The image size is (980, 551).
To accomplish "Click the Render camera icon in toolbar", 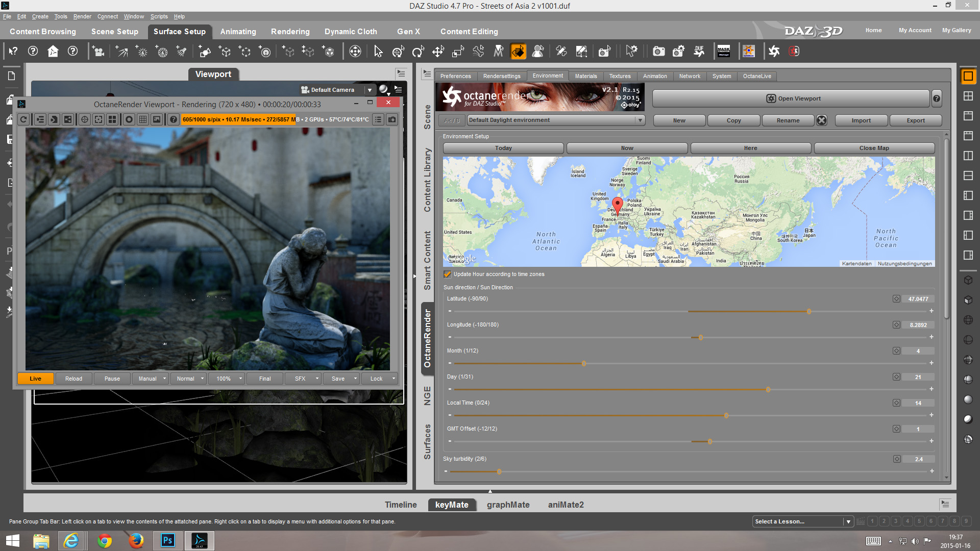I will 658,51.
